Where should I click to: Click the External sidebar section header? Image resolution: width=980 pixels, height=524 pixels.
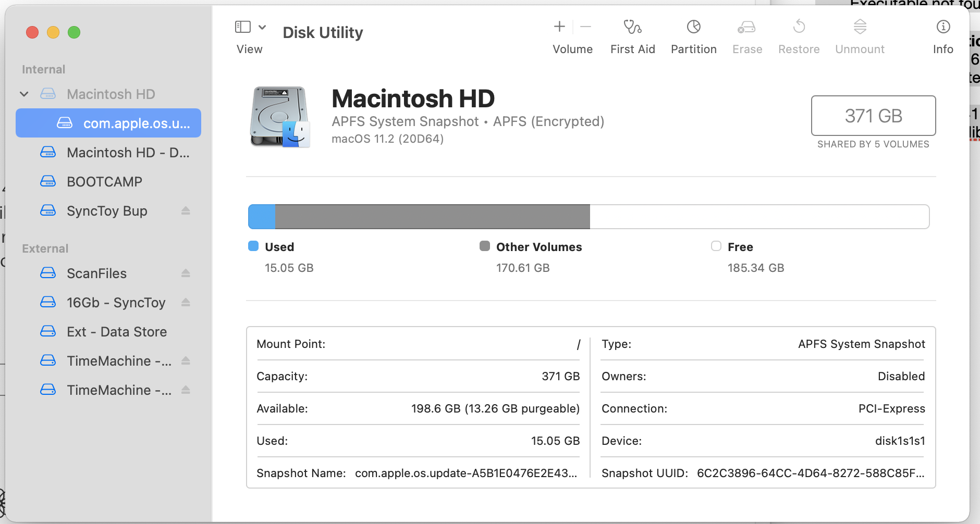[x=45, y=248]
